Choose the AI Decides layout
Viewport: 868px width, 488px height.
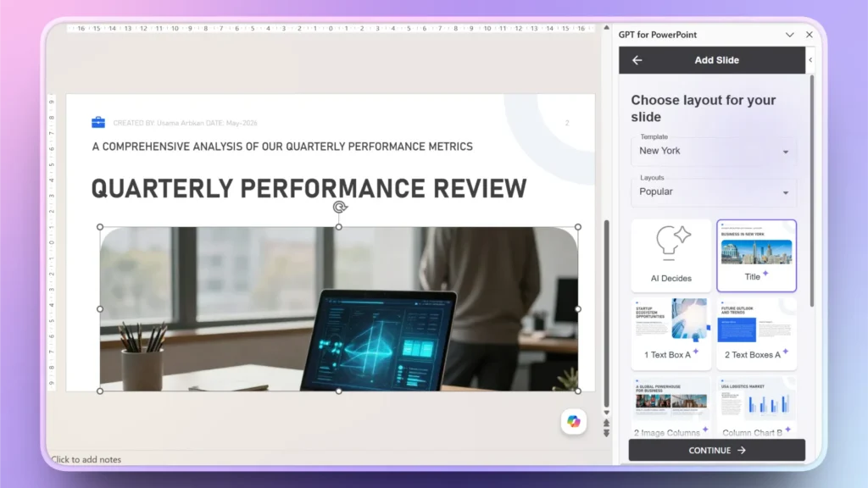[x=671, y=255]
